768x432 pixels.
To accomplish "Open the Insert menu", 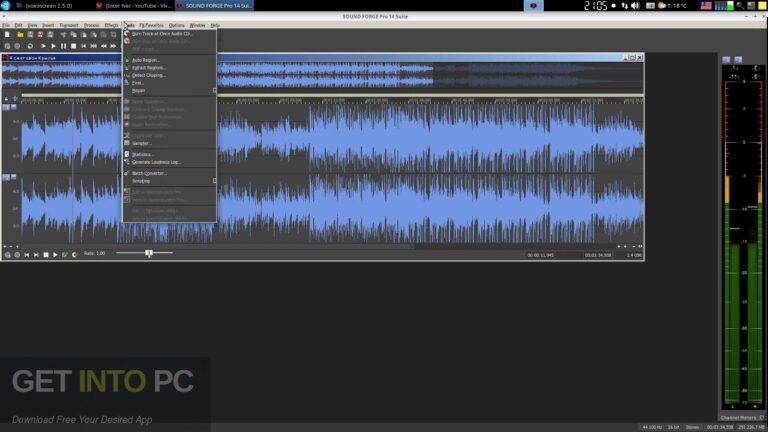I will 48,25.
